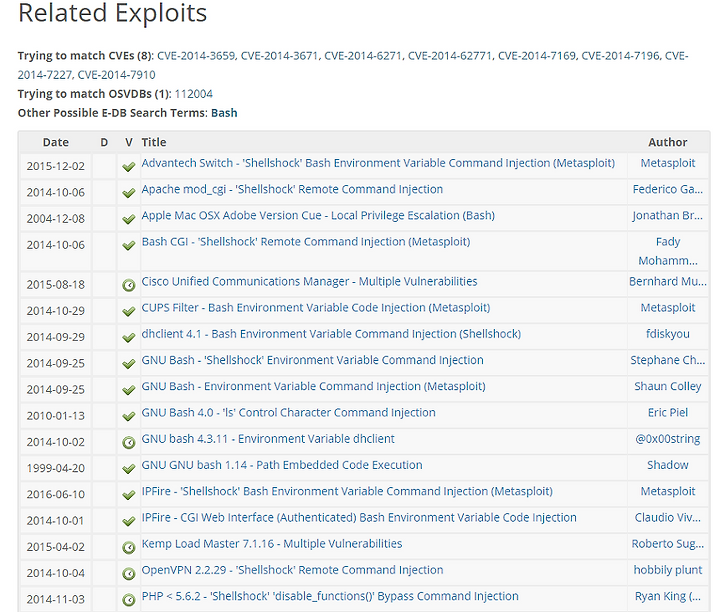
Task: Select date 2015-12-02 cell
Action: (56, 166)
